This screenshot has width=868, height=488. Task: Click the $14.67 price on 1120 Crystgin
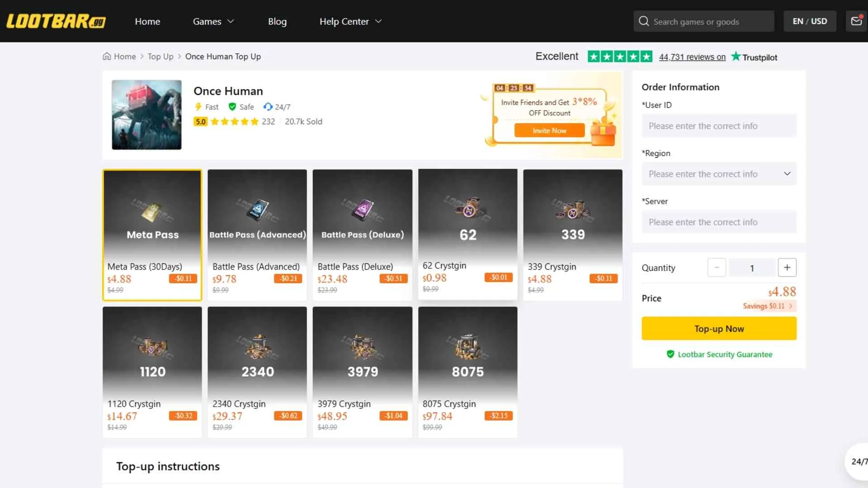(x=122, y=416)
